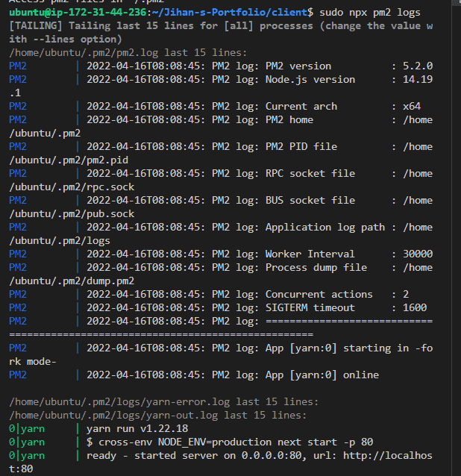Click the 'BUS socket file' log text
The width and height of the screenshot is (461, 476).
tap(310, 200)
